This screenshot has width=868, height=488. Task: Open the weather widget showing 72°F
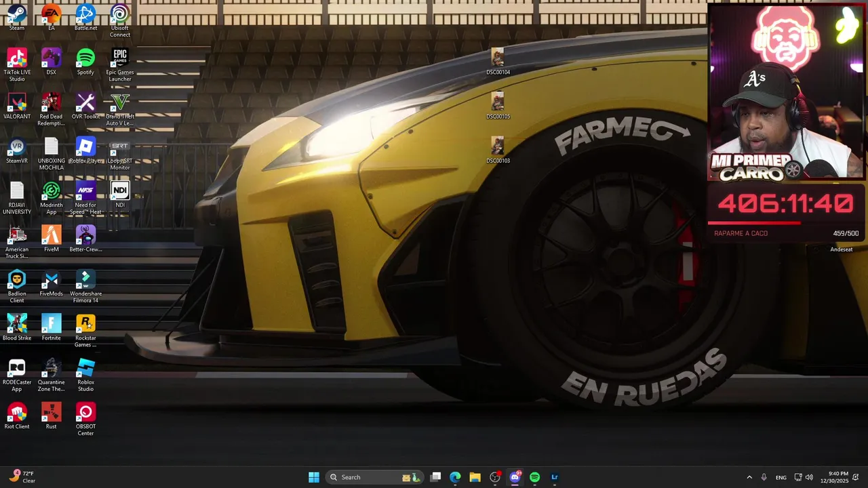22,477
